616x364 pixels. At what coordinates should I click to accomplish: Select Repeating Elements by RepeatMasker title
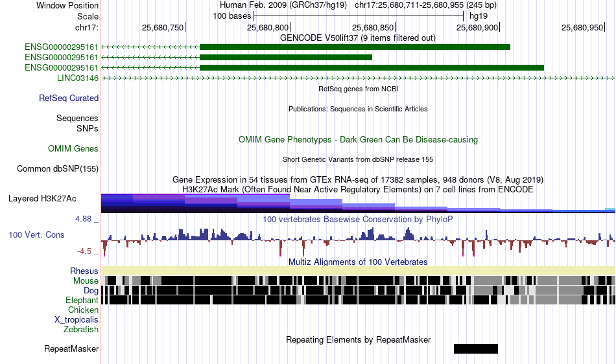point(358,339)
